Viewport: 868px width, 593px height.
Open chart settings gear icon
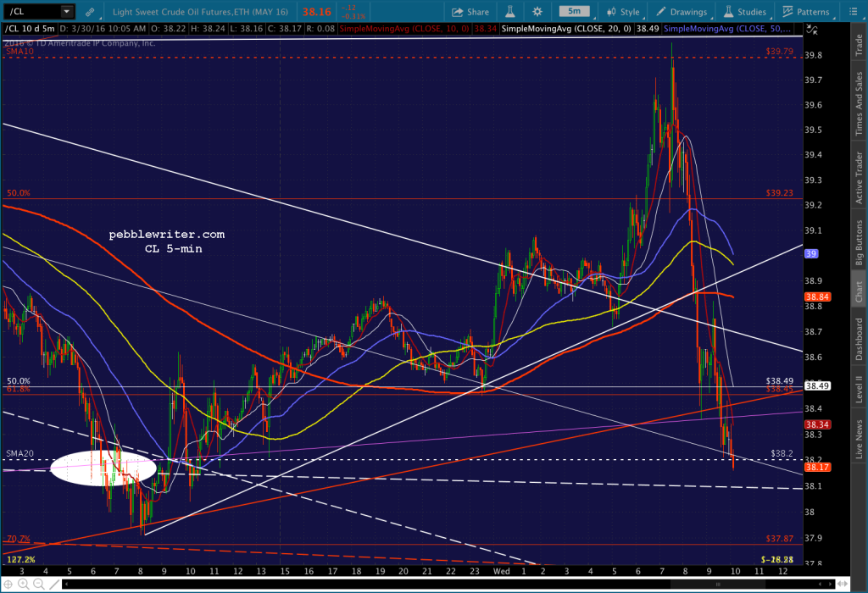pos(537,12)
